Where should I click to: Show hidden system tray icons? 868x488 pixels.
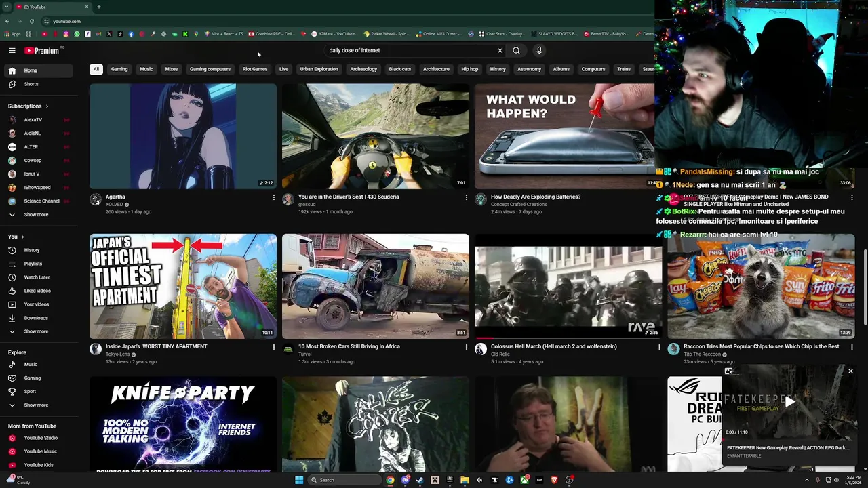(808, 480)
